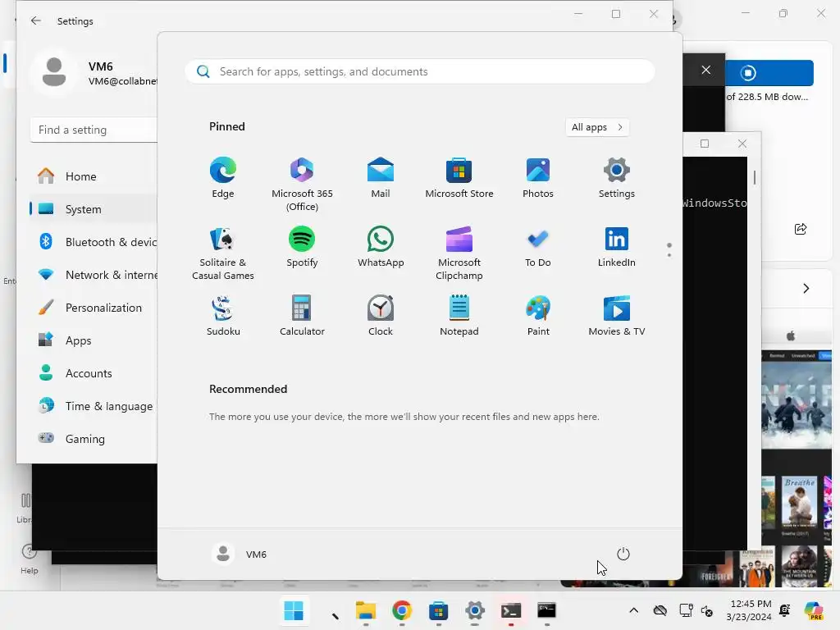Image resolution: width=840 pixels, height=630 pixels.
Task: Click the share icon in Microsoft Store
Action: pos(801,229)
